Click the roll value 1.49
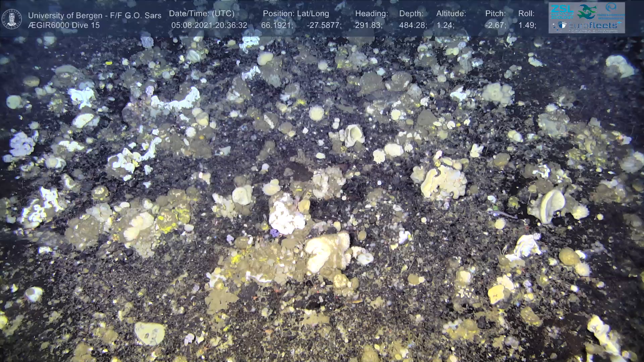Image resolution: width=644 pixels, height=362 pixels. 527,25
